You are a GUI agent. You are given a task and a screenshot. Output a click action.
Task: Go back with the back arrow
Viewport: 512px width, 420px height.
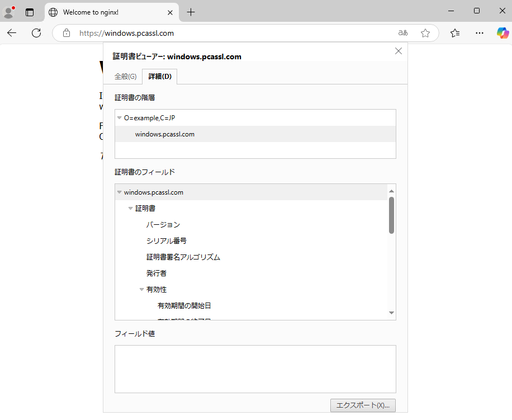[12, 32]
